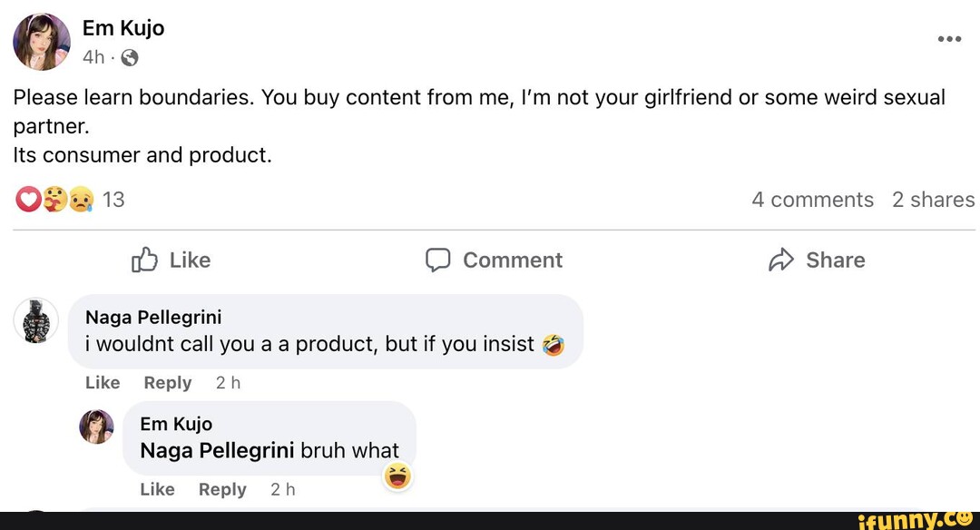
Task: Open the 4 comments list
Action: [812, 199]
